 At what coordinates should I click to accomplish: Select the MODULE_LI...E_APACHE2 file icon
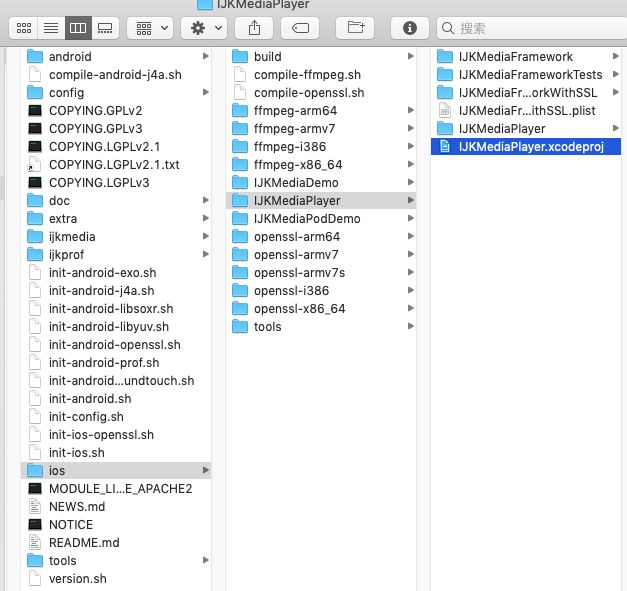[35, 488]
